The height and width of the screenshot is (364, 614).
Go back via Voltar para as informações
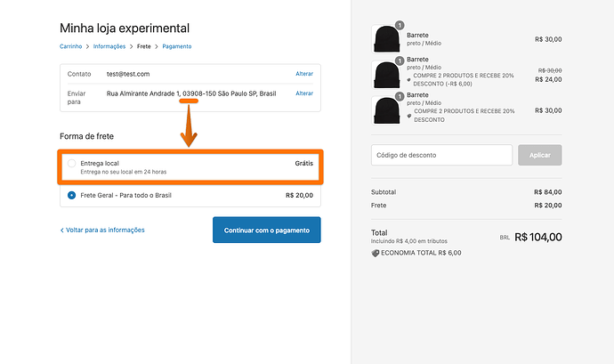point(102,230)
